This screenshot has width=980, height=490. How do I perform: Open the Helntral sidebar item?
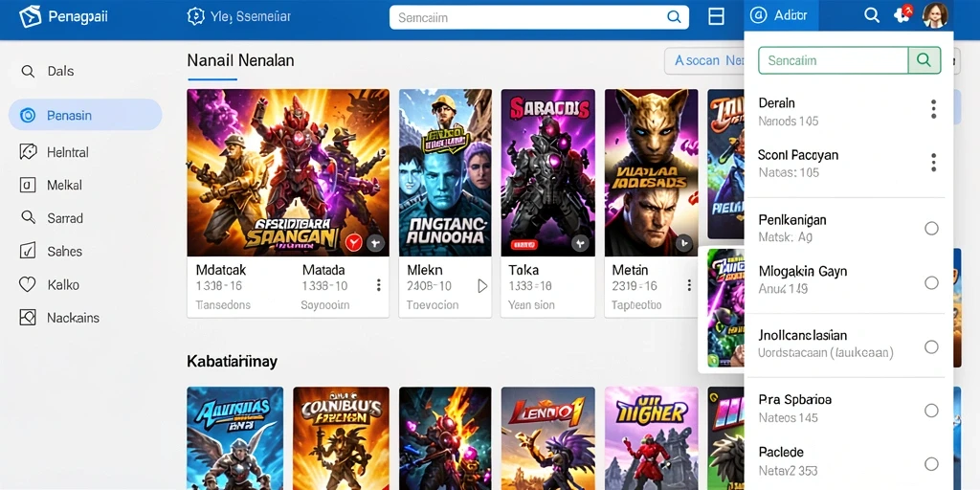[x=85, y=152]
